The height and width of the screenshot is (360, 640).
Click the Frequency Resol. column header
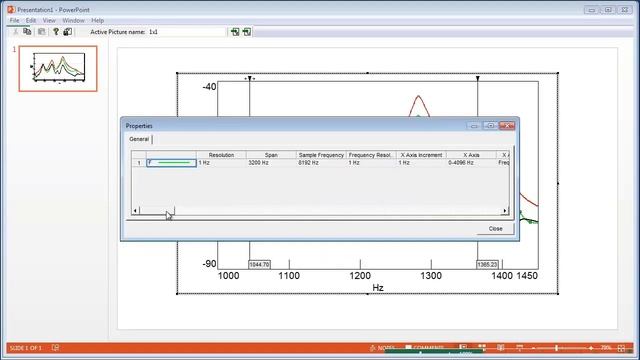pyautogui.click(x=371, y=155)
